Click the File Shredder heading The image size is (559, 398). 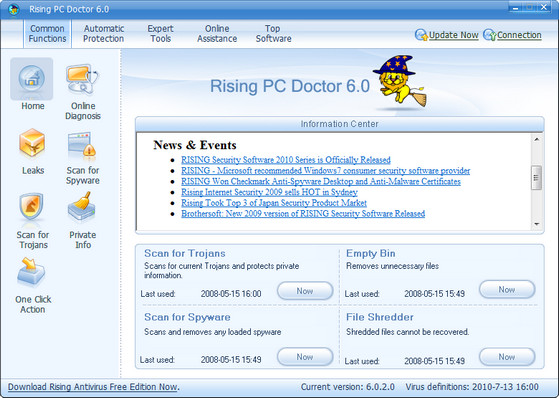pyautogui.click(x=380, y=317)
